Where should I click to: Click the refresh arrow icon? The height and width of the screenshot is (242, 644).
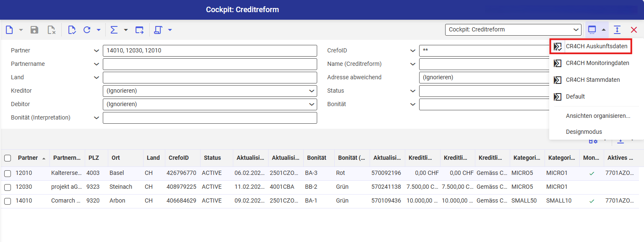(87, 30)
